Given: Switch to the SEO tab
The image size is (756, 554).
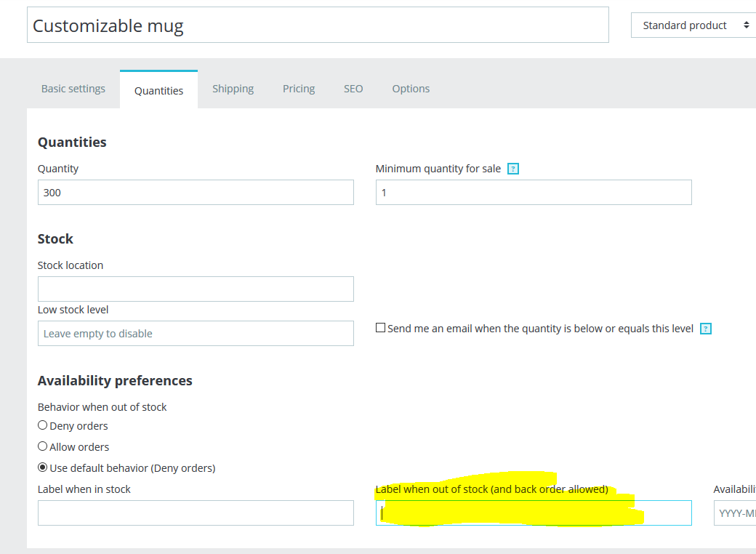Looking at the screenshot, I should [x=353, y=89].
